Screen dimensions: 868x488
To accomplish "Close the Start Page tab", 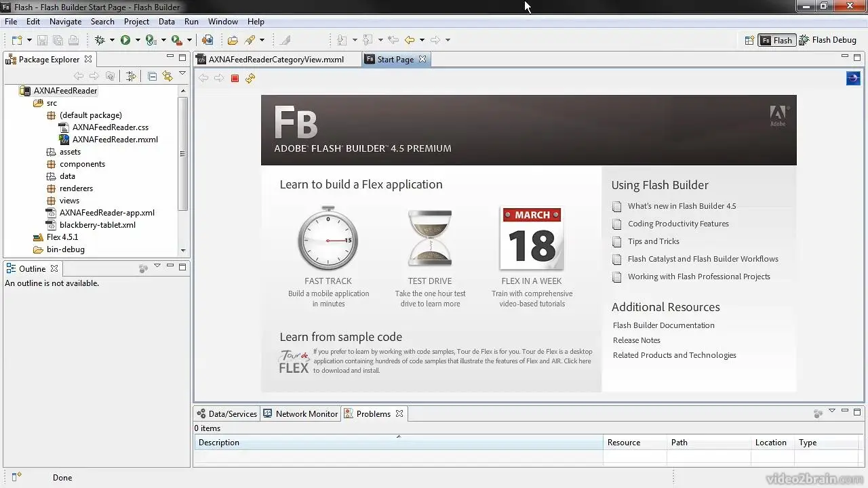I will [x=422, y=59].
